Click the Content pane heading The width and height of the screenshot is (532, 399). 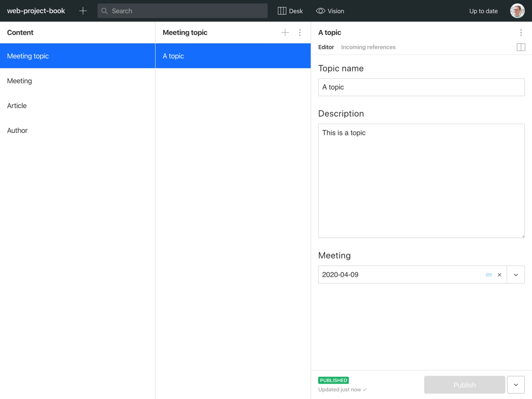(20, 33)
